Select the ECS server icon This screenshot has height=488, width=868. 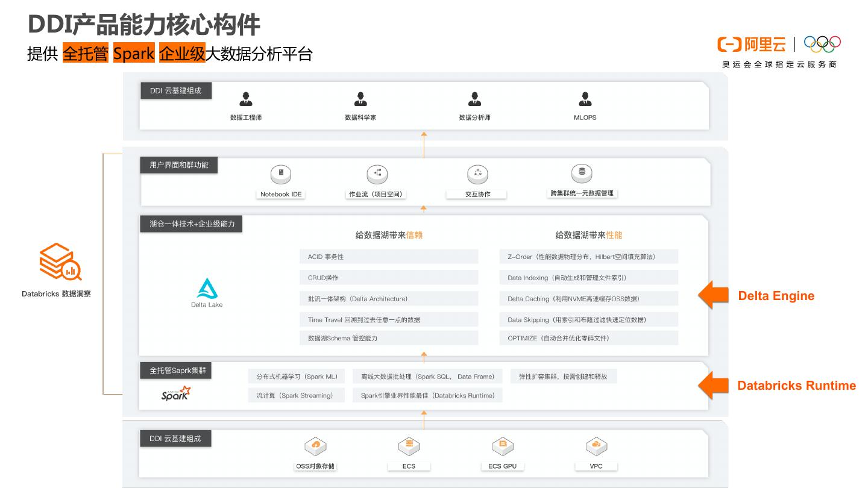point(409,446)
